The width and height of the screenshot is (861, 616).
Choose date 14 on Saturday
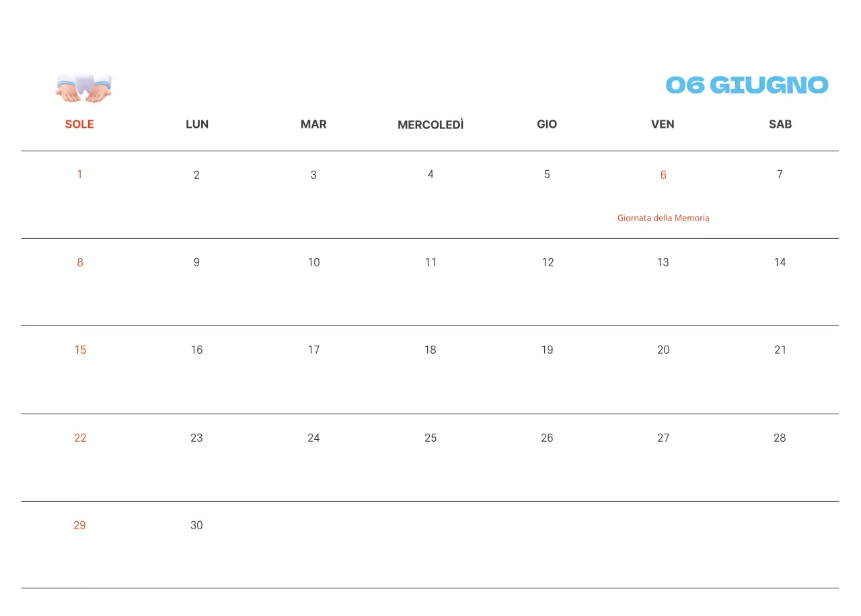(780, 262)
